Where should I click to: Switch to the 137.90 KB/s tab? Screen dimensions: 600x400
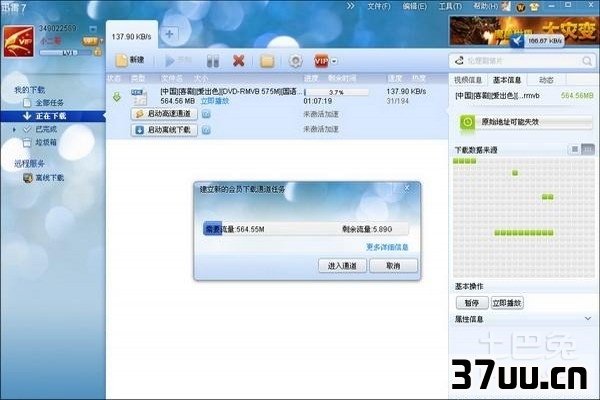click(x=132, y=36)
